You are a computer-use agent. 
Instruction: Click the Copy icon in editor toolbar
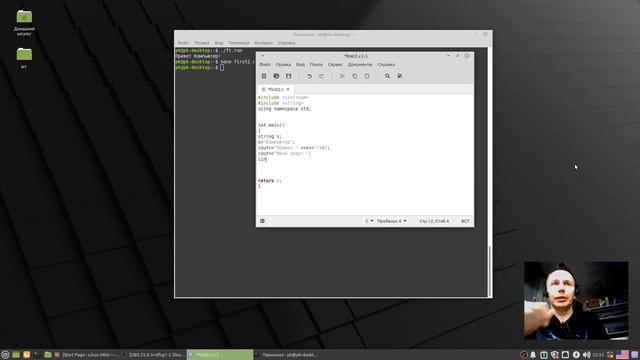coord(355,76)
